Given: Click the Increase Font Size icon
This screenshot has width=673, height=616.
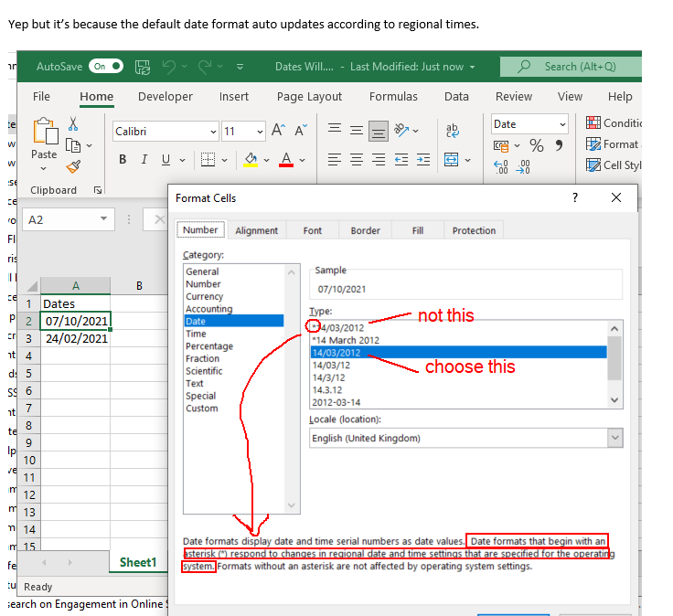Looking at the screenshot, I should (x=279, y=131).
